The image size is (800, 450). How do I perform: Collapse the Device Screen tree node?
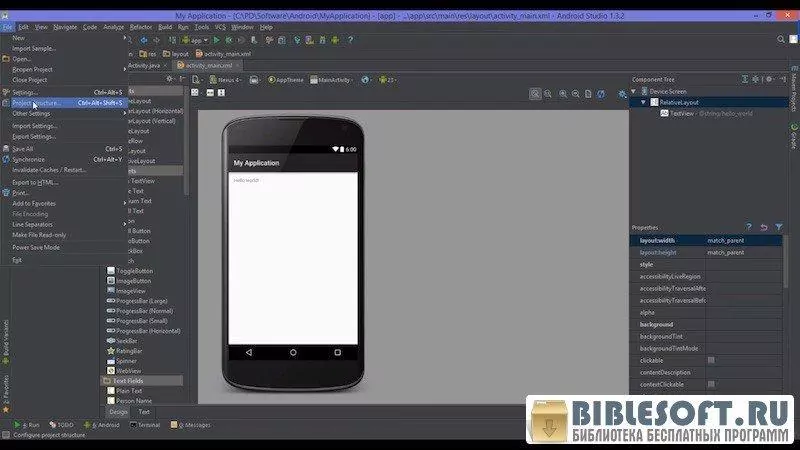[634, 91]
